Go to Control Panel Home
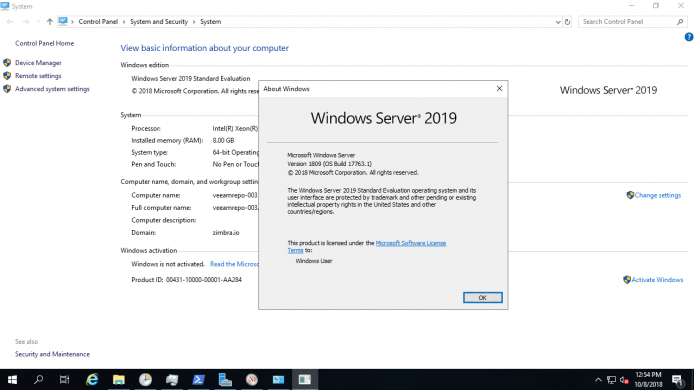 click(x=44, y=43)
